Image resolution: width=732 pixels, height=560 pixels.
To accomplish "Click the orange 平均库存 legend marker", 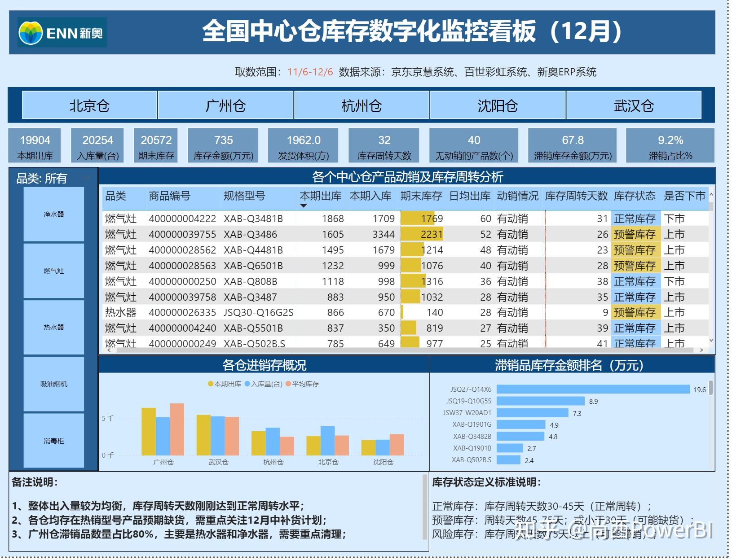I will [288, 384].
